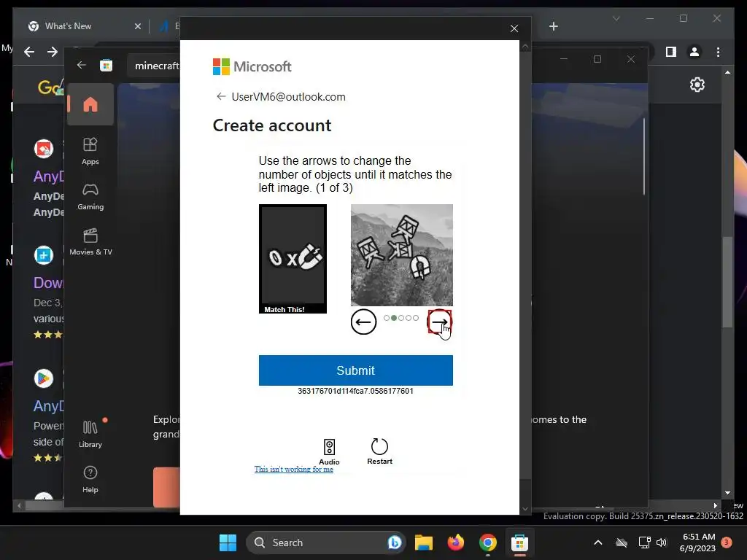
Task: Click the network tray icon
Action: 644,542
